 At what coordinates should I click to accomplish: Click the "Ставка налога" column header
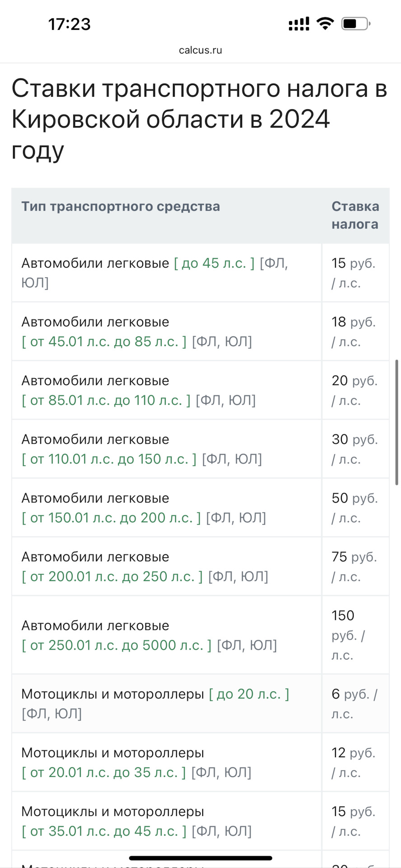click(x=355, y=215)
